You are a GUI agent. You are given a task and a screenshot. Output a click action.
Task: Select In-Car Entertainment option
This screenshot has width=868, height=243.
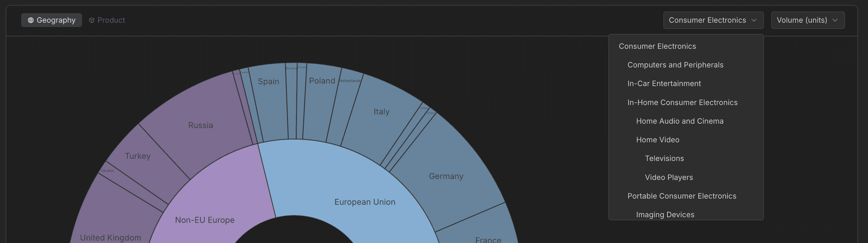(686, 84)
